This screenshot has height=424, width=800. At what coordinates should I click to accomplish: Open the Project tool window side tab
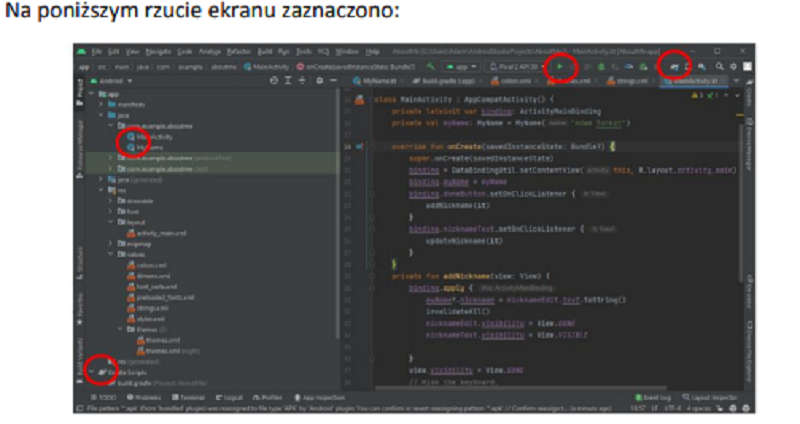[x=80, y=92]
